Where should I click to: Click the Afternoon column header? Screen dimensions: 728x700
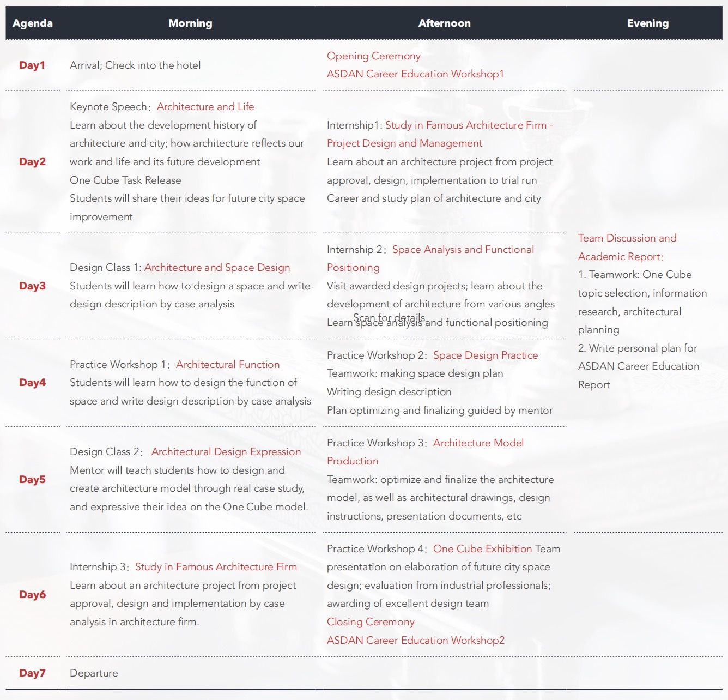coord(444,23)
